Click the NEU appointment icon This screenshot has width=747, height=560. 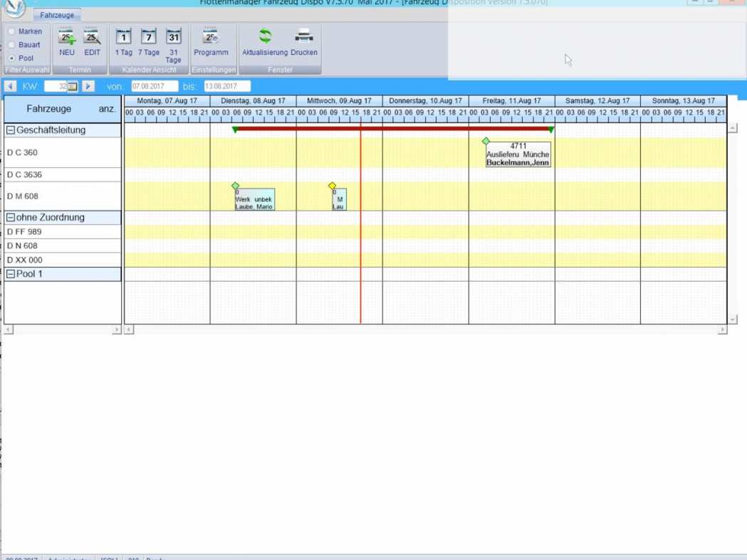point(67,39)
